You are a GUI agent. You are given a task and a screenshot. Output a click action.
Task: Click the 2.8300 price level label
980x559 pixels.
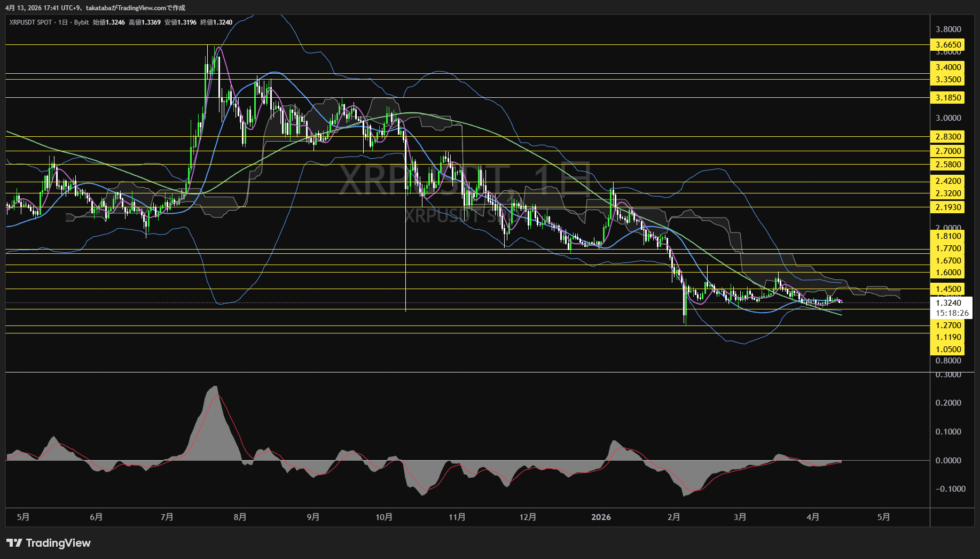[x=948, y=137]
